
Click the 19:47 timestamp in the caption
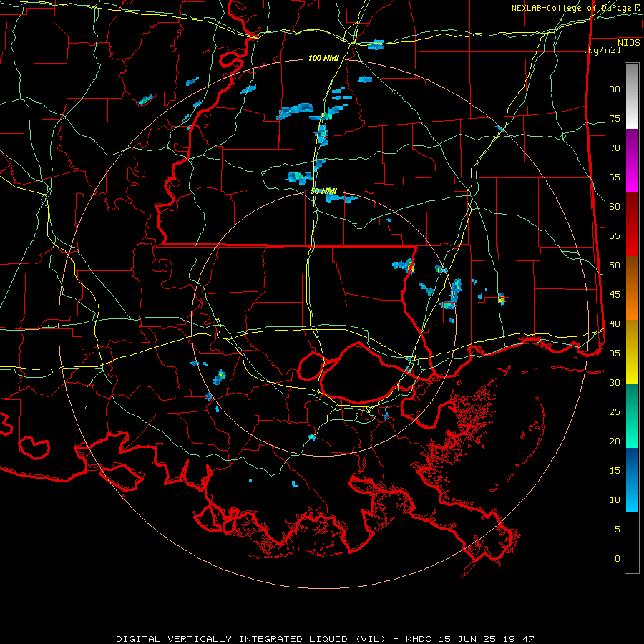tap(520, 639)
